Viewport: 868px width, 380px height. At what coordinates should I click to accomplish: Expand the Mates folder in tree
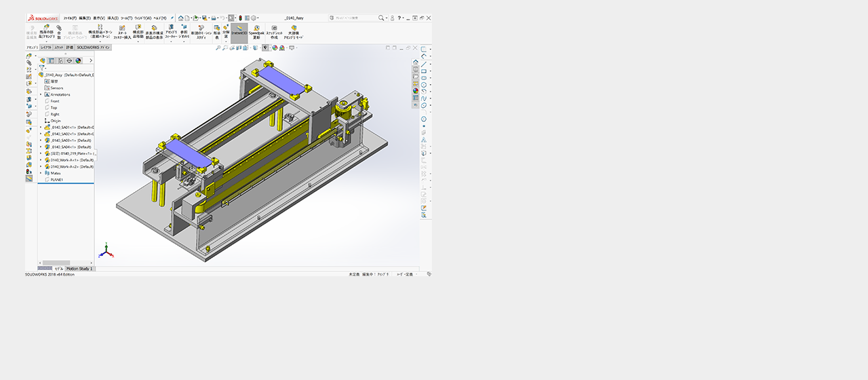[41, 173]
